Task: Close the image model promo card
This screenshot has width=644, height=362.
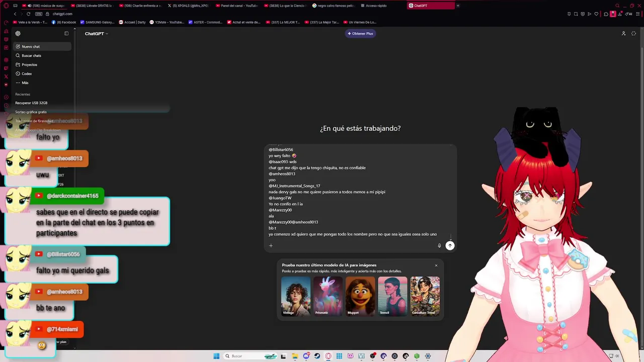Action: (436, 265)
